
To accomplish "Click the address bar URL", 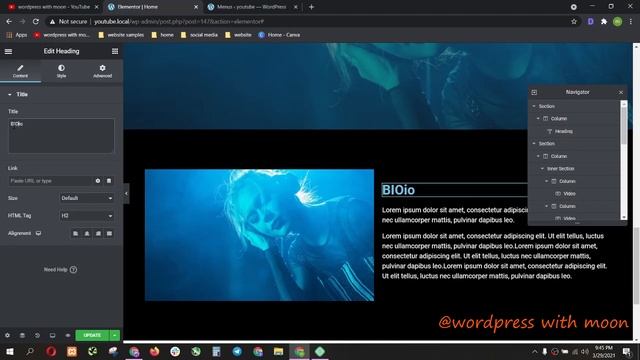I will pyautogui.click(x=179, y=22).
